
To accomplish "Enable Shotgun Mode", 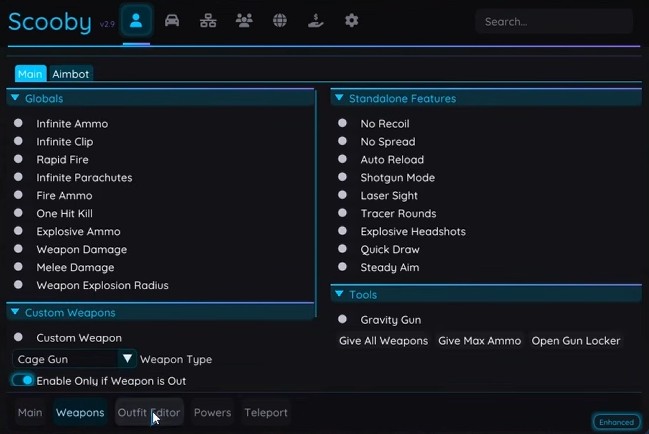I will [x=342, y=177].
